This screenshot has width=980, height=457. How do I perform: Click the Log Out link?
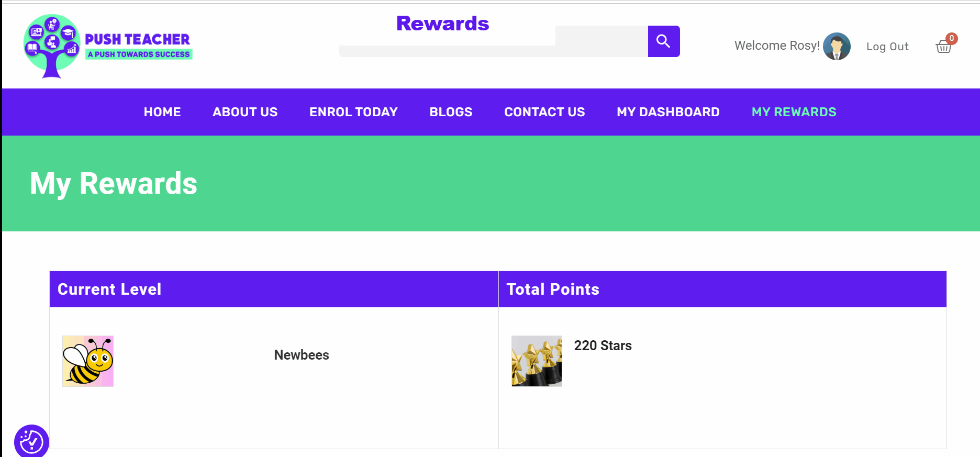tap(887, 46)
